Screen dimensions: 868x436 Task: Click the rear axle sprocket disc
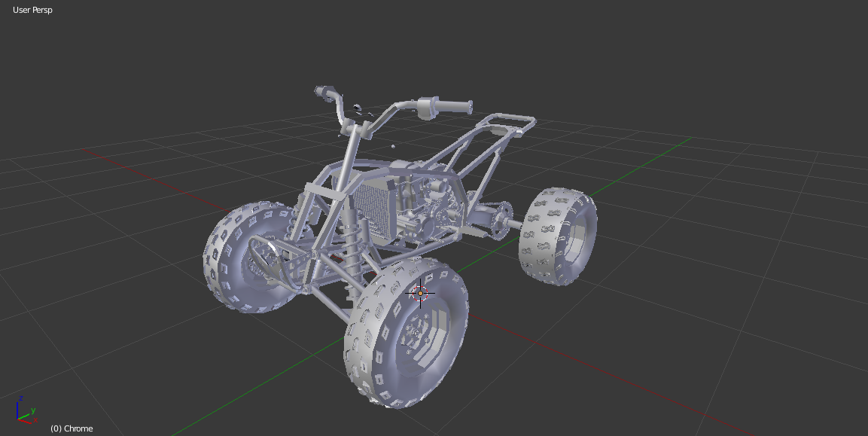(x=503, y=221)
